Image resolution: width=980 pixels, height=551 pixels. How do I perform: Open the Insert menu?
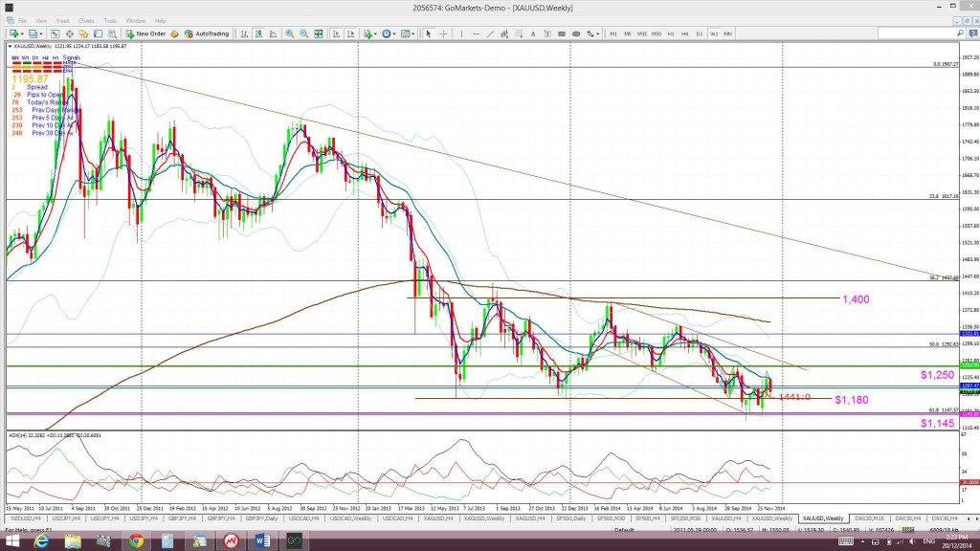[x=62, y=21]
